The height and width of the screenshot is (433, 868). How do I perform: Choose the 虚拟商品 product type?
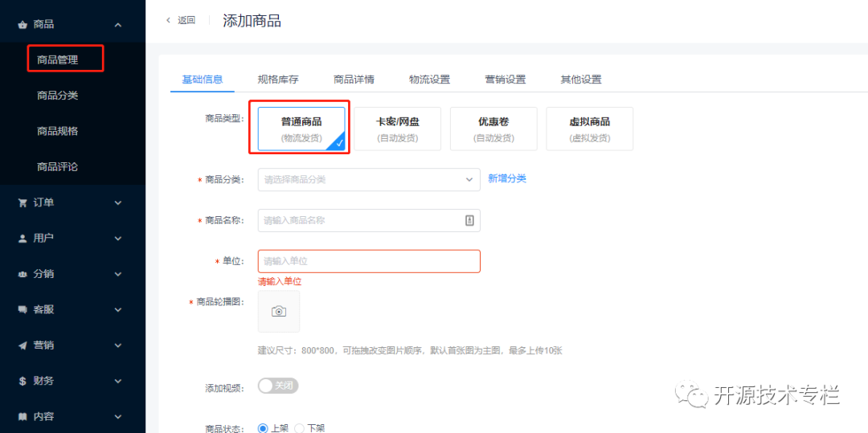(x=590, y=129)
